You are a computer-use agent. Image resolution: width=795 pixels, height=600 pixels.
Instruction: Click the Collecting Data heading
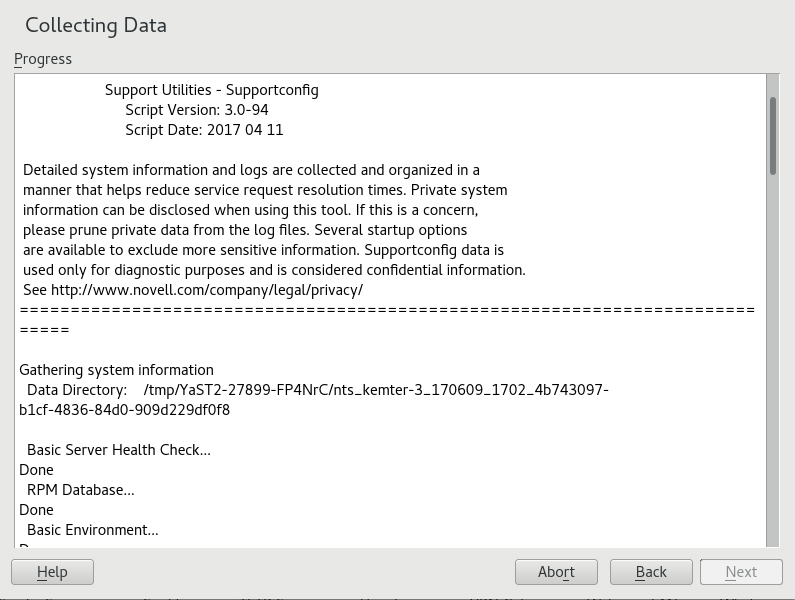[96, 25]
